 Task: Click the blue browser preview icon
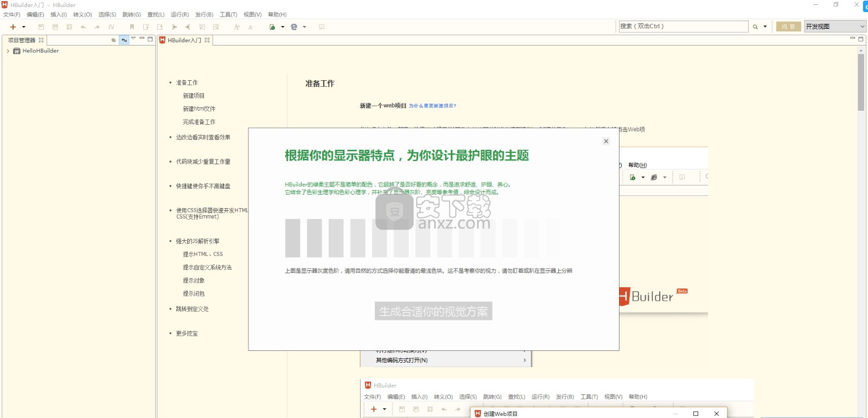click(x=294, y=27)
